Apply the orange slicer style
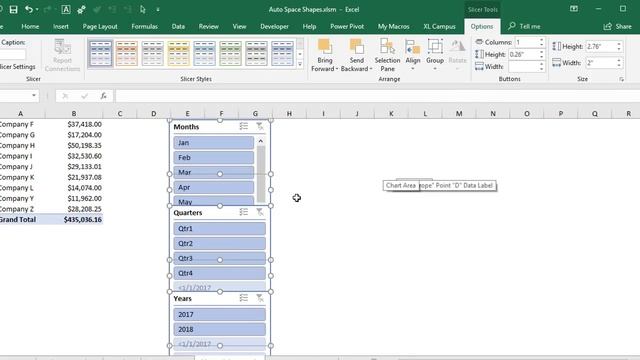 (127, 53)
